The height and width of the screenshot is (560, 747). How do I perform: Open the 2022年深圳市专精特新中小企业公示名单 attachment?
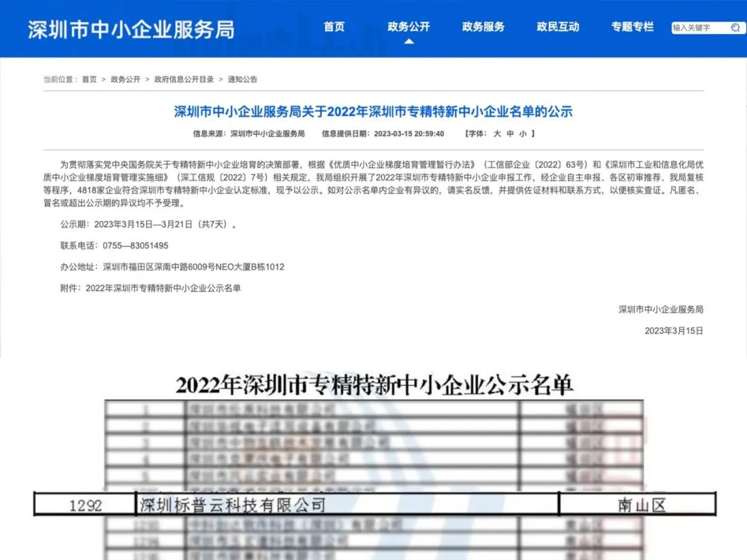[163, 288]
